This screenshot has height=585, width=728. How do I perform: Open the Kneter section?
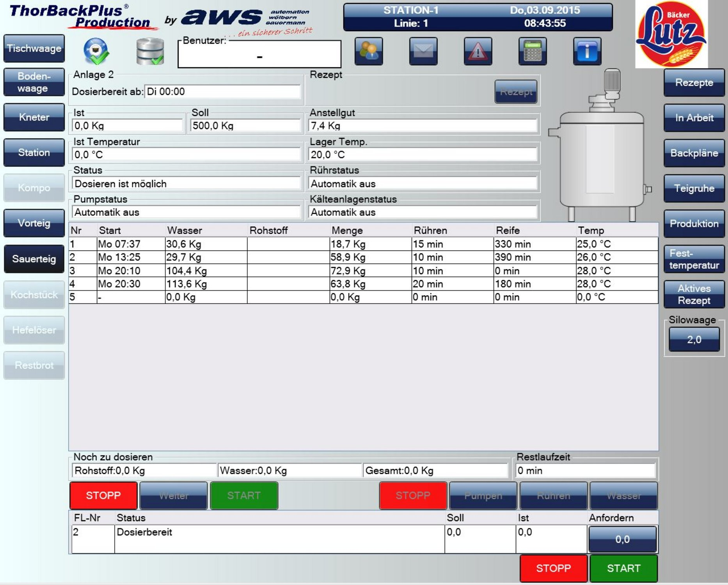pos(34,117)
